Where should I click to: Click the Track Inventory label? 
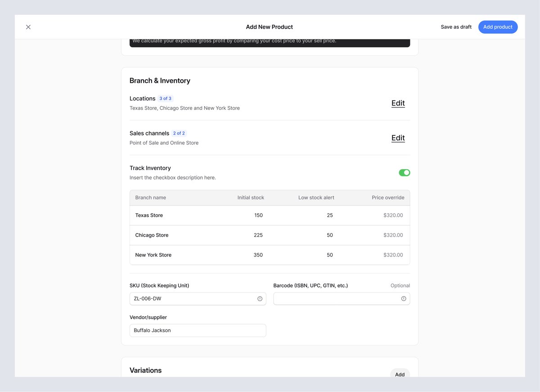[x=150, y=168]
